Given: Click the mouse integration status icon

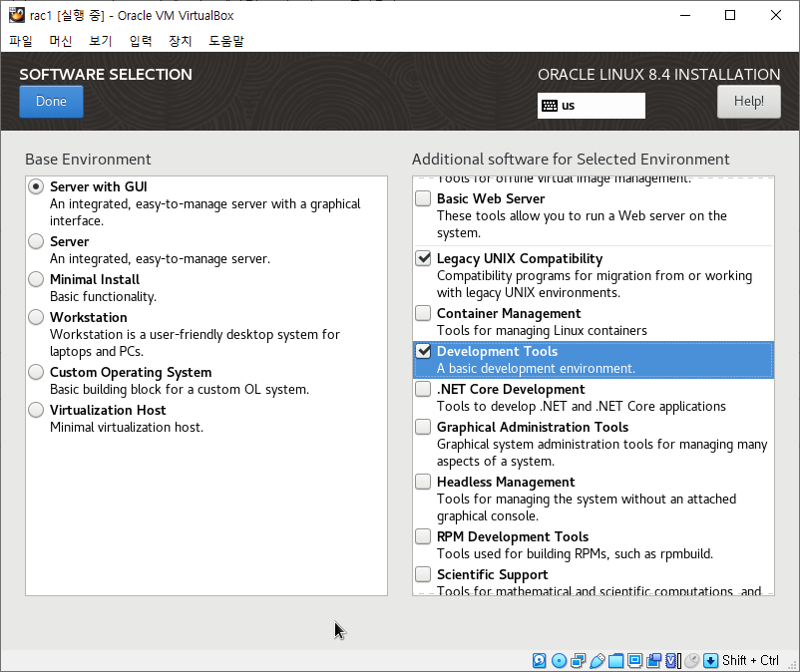Looking at the screenshot, I should (692, 661).
